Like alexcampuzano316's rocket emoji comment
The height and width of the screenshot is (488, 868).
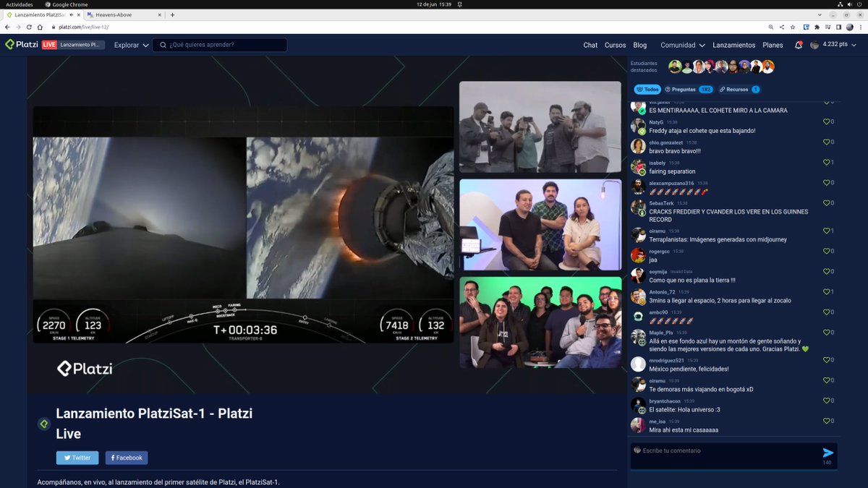click(x=826, y=183)
